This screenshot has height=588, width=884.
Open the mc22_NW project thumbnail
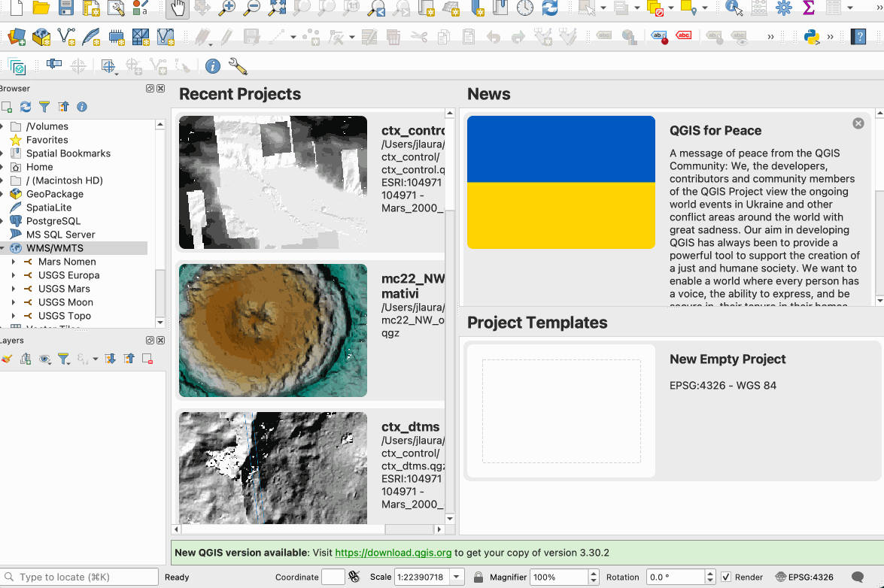[x=272, y=330]
